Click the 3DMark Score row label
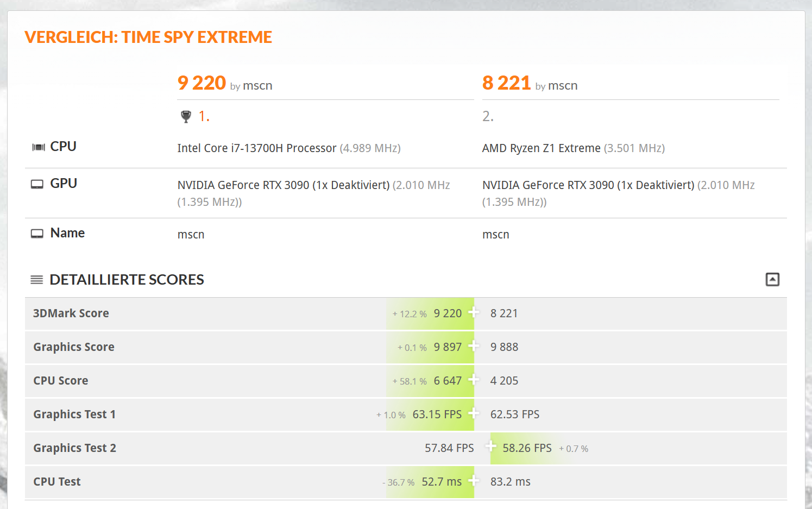Image resolution: width=812 pixels, height=509 pixels. [x=71, y=313]
